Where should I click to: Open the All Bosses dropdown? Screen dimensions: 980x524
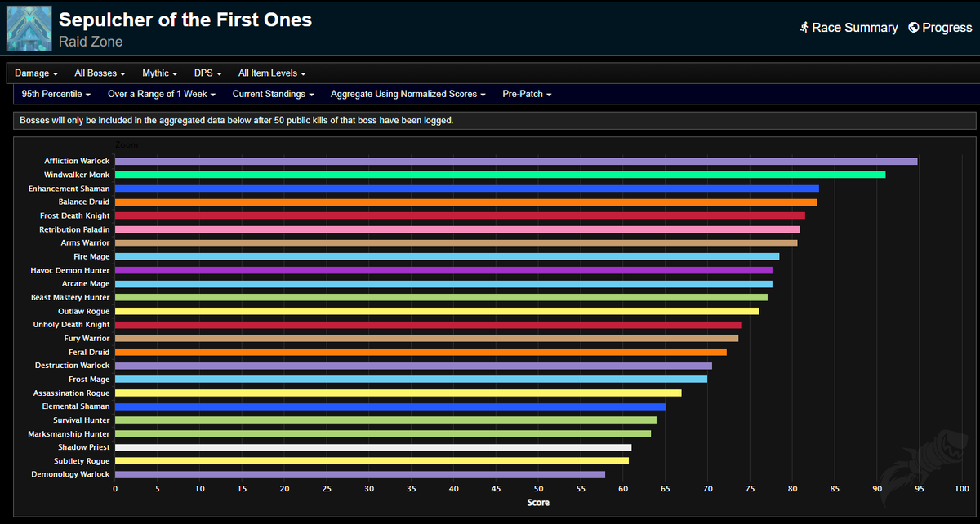click(100, 73)
